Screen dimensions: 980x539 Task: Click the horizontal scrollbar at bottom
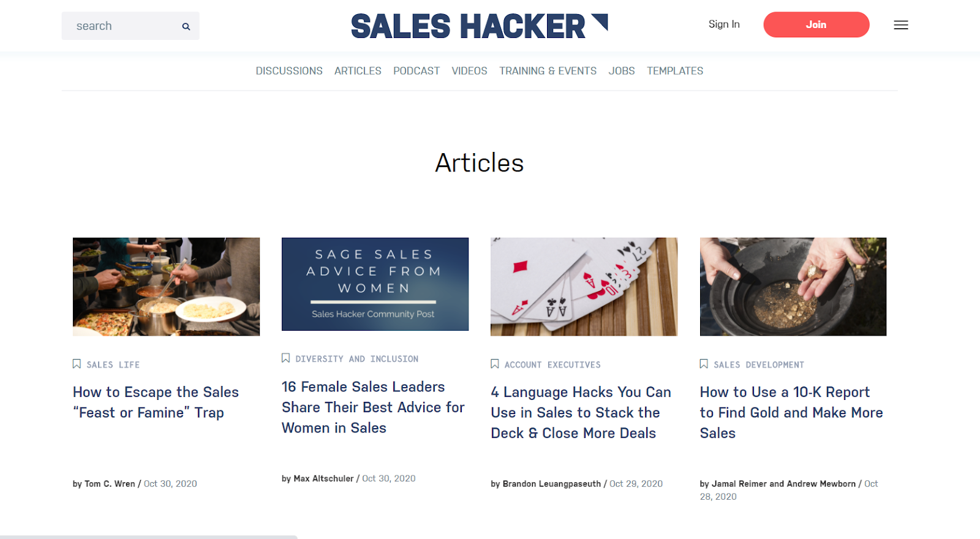point(149,537)
